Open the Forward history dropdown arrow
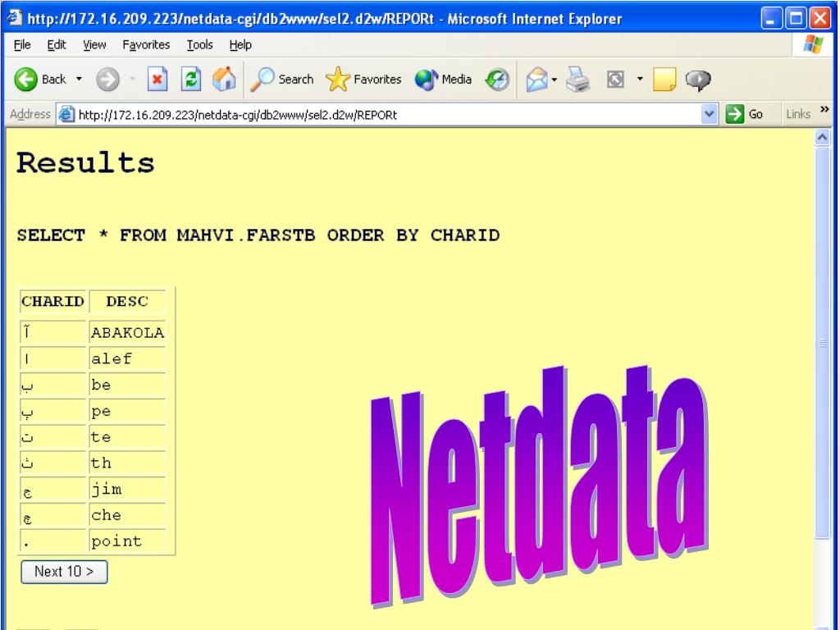Viewport: 840px width, 630px height. tap(132, 80)
